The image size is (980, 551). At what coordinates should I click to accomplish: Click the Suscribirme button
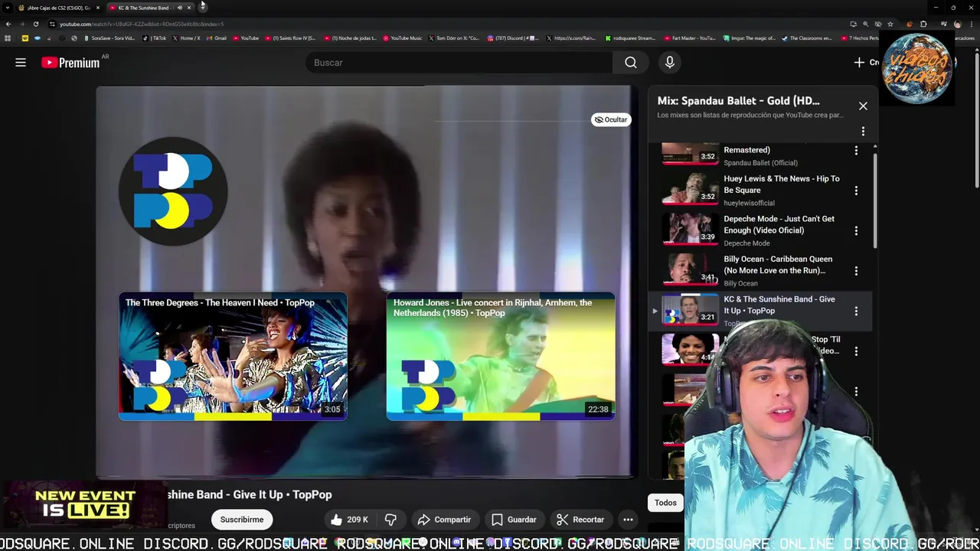242,520
